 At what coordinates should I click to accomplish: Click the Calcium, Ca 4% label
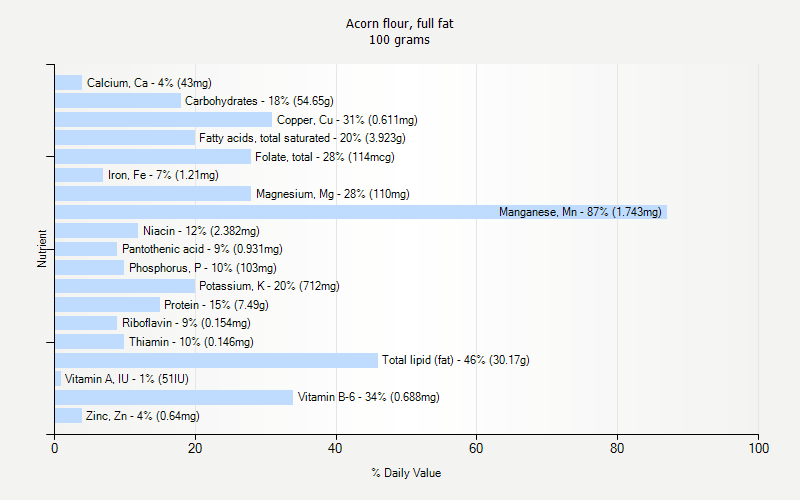149,83
